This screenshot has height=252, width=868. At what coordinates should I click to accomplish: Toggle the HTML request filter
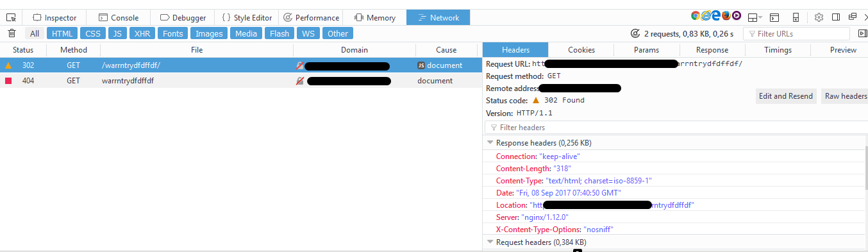(62, 33)
